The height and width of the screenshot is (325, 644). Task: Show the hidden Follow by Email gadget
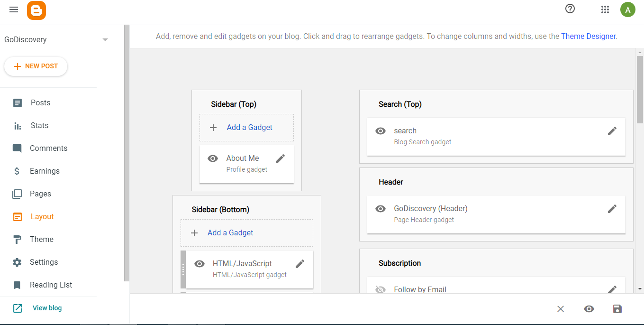tap(381, 289)
